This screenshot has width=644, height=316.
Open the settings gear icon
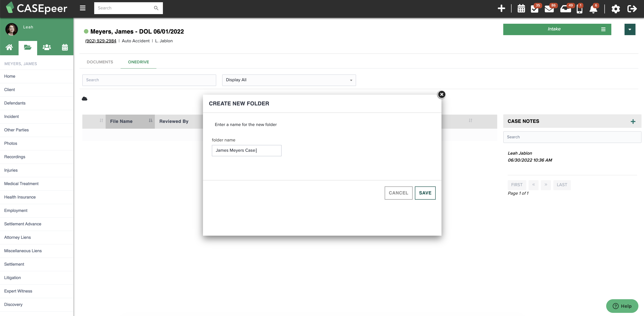616,9
